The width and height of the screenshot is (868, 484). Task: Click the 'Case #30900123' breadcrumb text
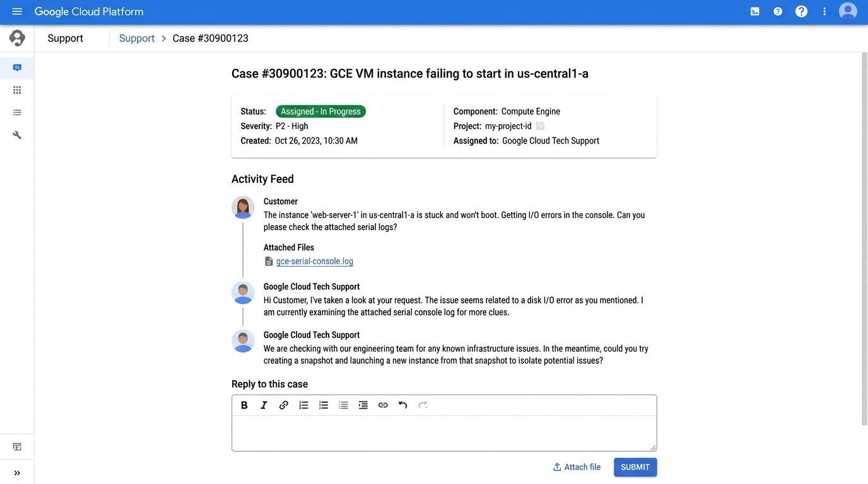210,38
